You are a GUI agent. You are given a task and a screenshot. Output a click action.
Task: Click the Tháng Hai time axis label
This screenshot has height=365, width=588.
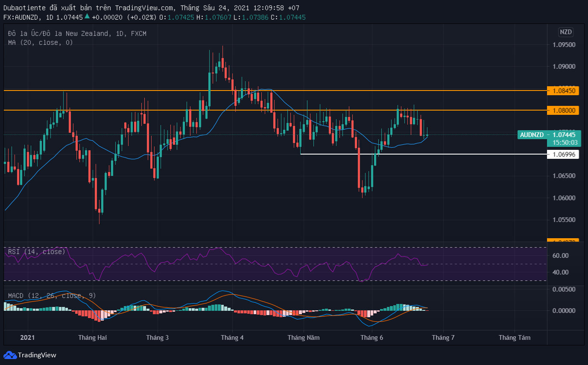[93, 337]
